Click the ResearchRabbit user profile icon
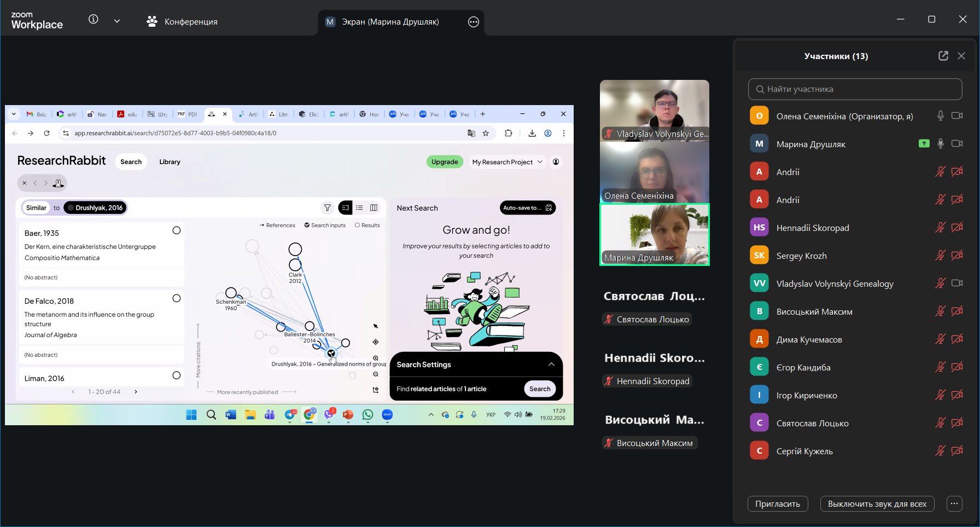Screen dimensions: 980x527 coord(556,162)
